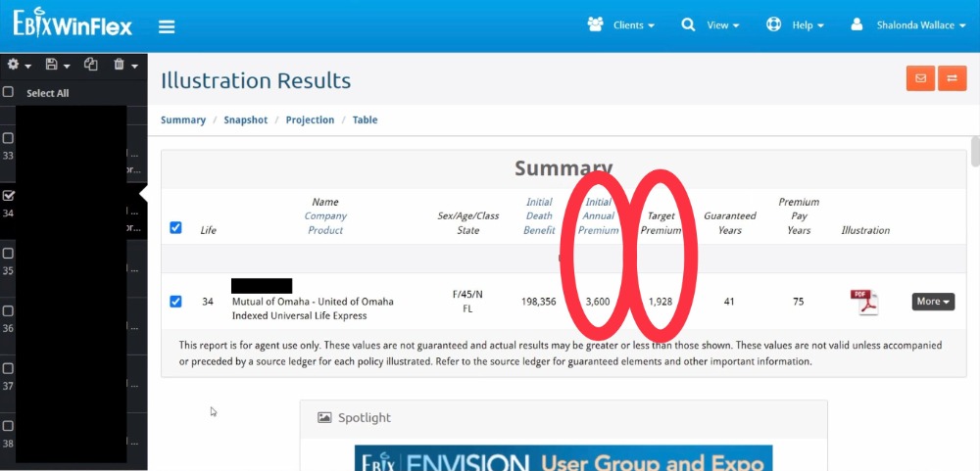Viewport: 980px width, 471px height.
Task: Click the 198,356 death benefit value
Action: coord(538,302)
